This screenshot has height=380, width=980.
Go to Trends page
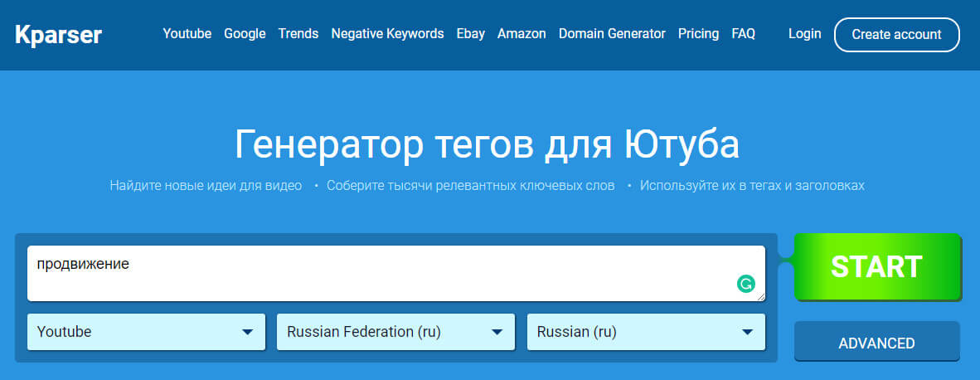coord(298,34)
